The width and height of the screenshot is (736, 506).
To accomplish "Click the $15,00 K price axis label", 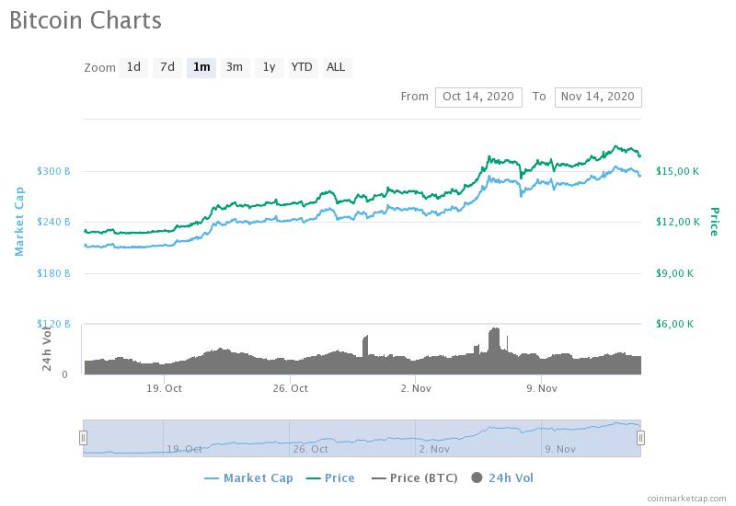I will coord(677,171).
